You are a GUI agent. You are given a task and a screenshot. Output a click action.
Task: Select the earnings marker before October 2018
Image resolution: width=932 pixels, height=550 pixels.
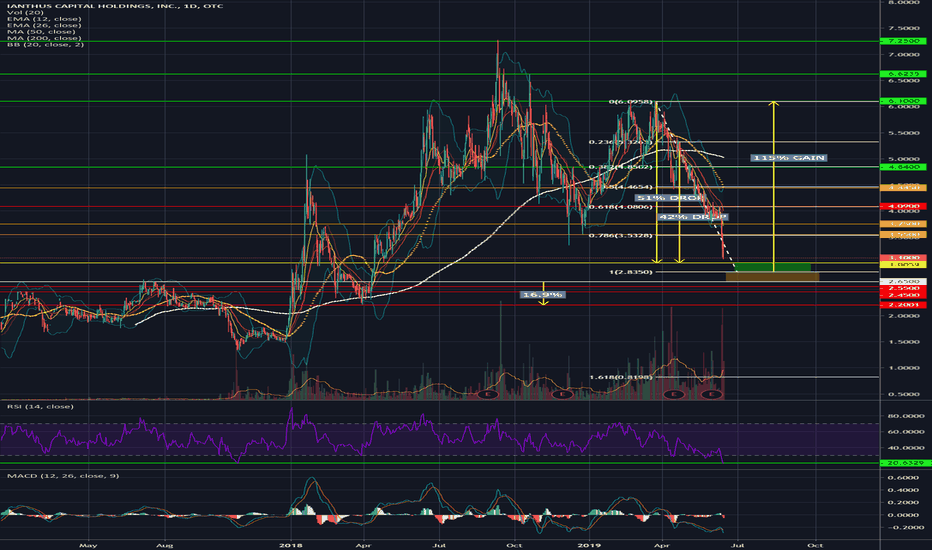coord(487,394)
